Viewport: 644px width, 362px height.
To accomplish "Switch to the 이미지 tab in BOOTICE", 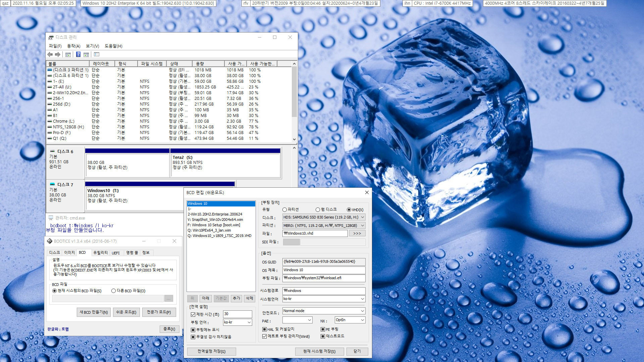I will tap(69, 253).
